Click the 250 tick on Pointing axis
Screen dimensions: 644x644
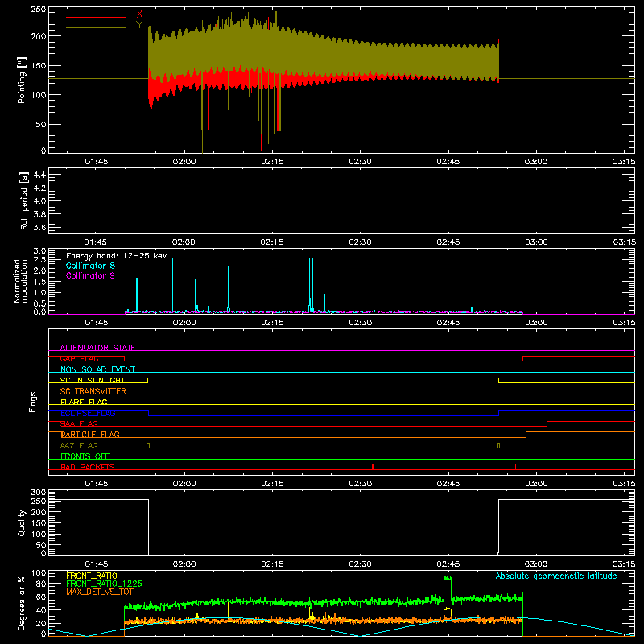coord(38,9)
